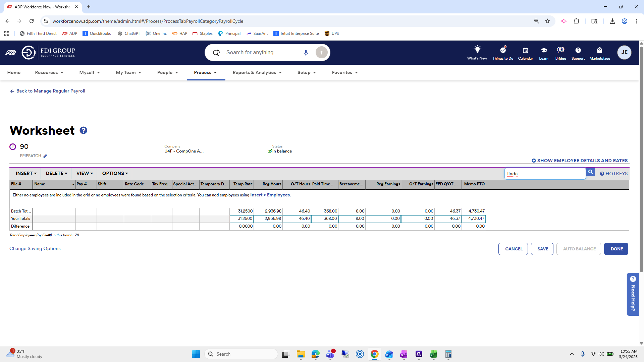Submit search using the arrow button
Viewport: 644px width, 362px height.
coord(321,53)
